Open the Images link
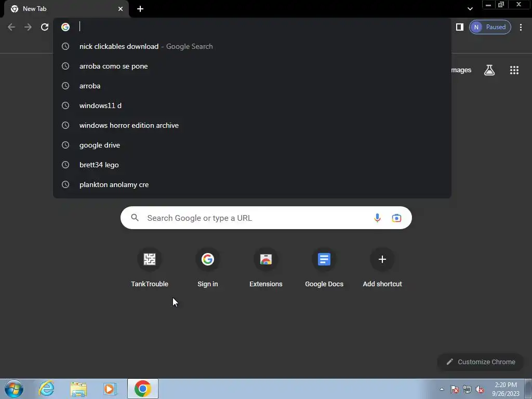The width and height of the screenshot is (532, 399). [461, 70]
